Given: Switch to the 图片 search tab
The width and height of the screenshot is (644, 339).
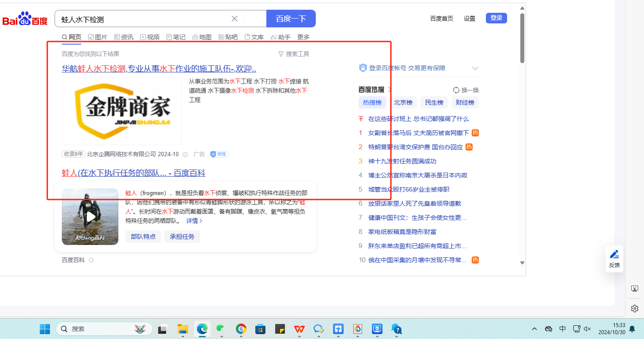Looking at the screenshot, I should coord(98,37).
